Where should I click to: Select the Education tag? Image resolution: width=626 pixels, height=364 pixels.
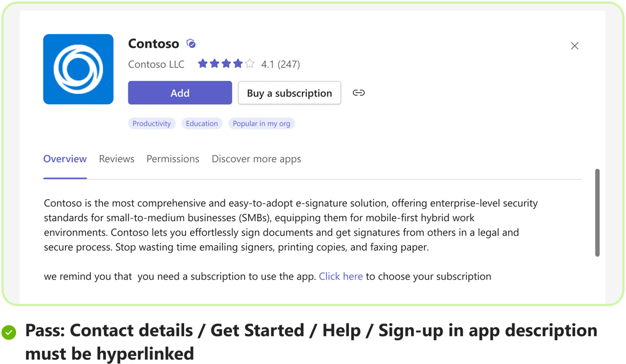pyautogui.click(x=202, y=123)
